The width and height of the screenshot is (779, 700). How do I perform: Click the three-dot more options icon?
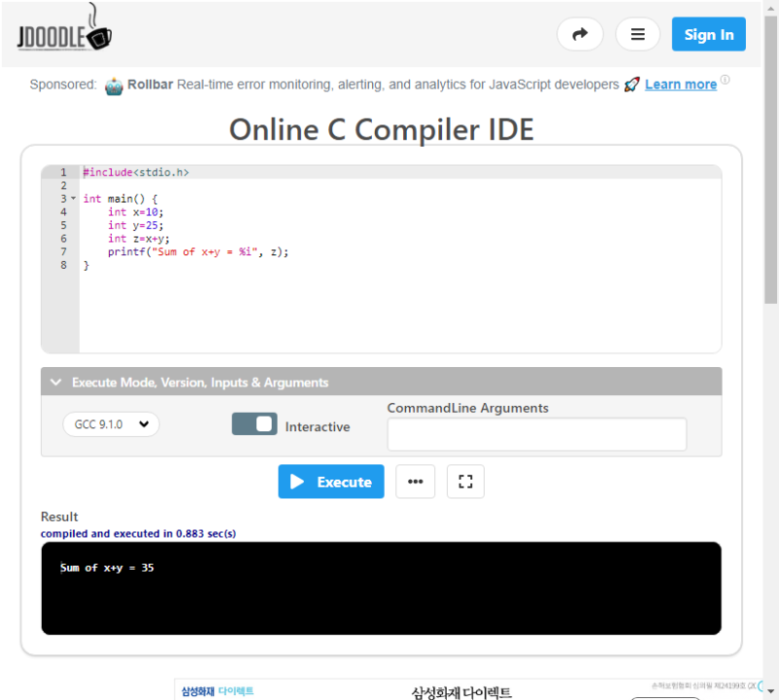(416, 481)
